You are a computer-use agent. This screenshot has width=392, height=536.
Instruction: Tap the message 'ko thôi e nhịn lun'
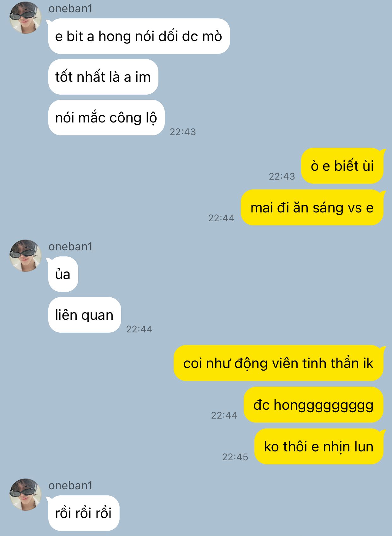pyautogui.click(x=319, y=447)
